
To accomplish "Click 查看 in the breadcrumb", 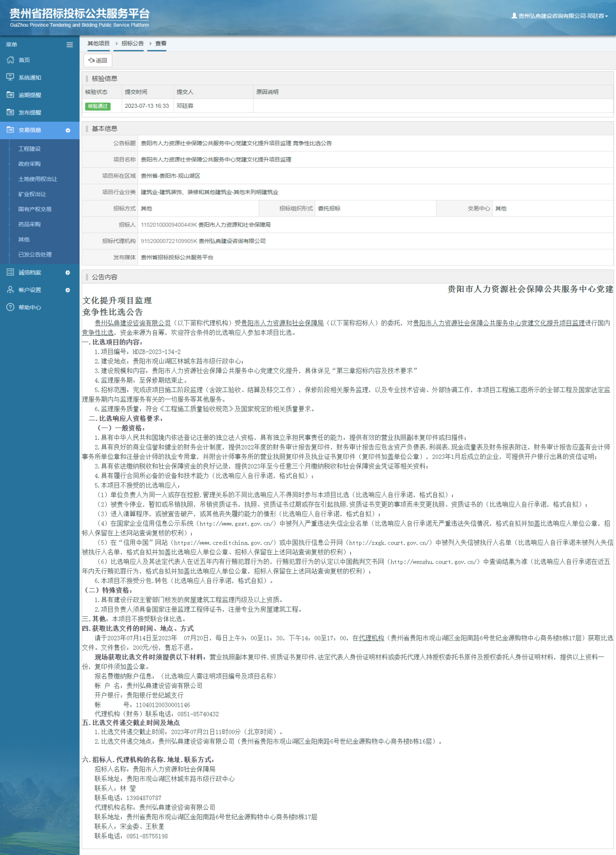I will (x=161, y=44).
